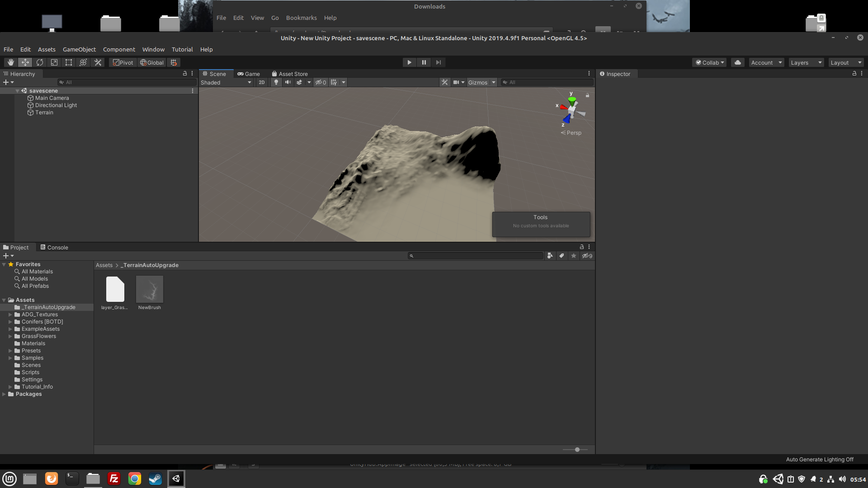Select the Move tool

[x=25, y=62]
